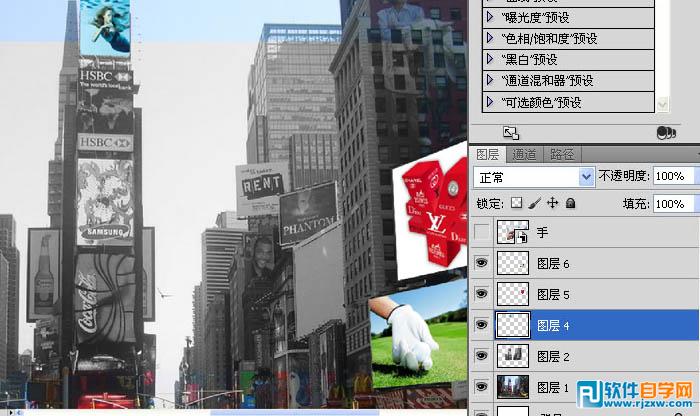Click the 不透明度 100% field
Image resolution: width=700 pixels, height=416 pixels.
tap(674, 176)
